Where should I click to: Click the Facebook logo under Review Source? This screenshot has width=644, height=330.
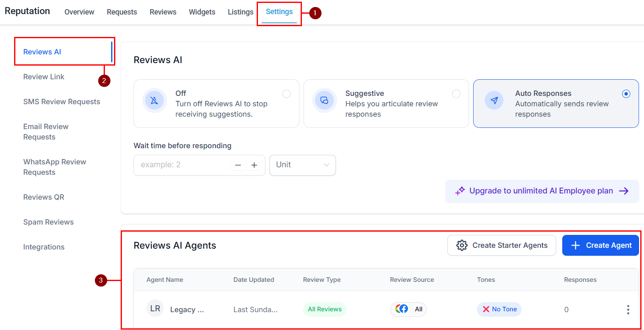pos(401,309)
